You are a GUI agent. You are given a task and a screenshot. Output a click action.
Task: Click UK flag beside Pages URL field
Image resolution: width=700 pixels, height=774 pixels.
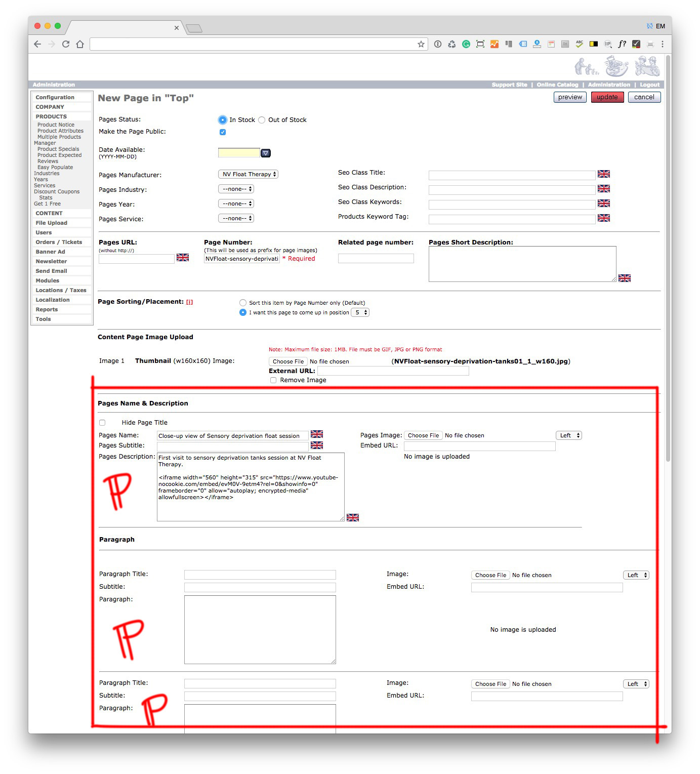[183, 258]
